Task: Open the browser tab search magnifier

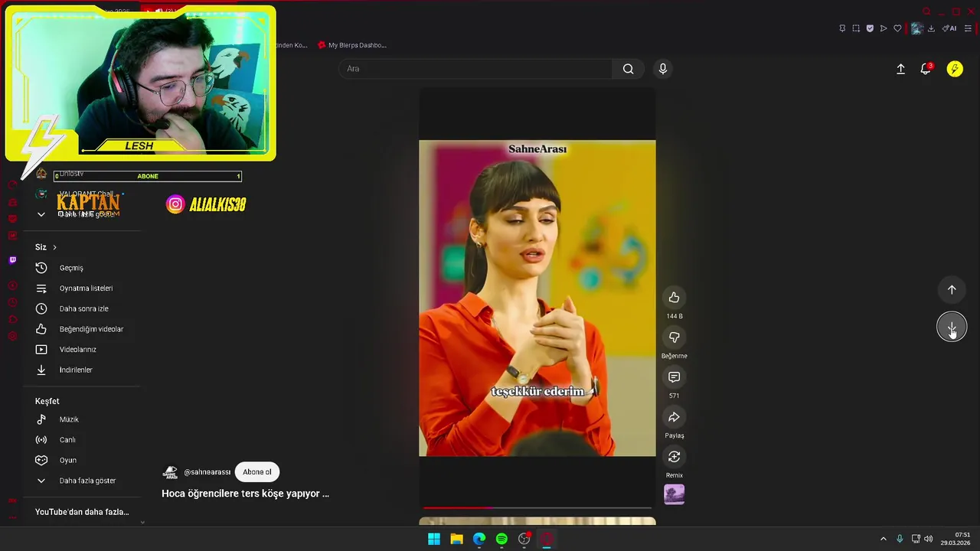Action: [926, 11]
